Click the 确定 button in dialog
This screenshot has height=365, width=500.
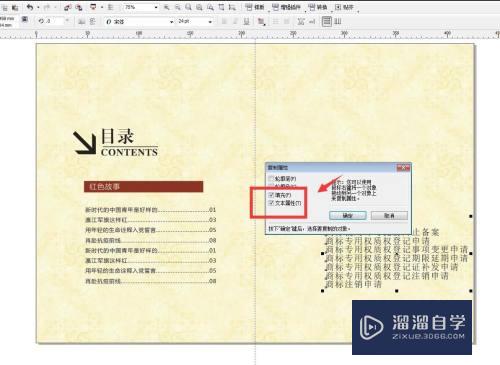[348, 216]
